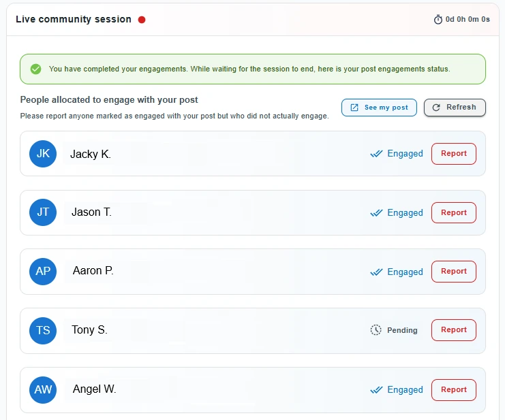Click the JT avatar for Jason T.
This screenshot has height=420, width=505.
[43, 212]
